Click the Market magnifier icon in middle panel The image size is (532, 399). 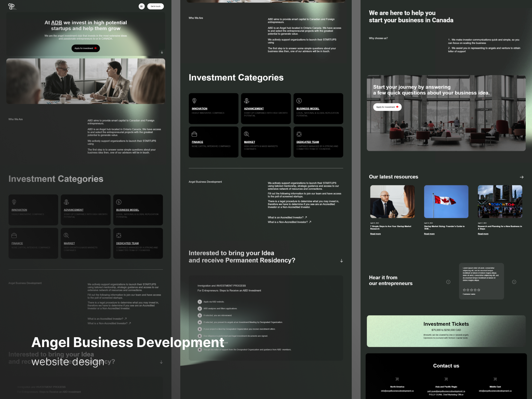coord(247,134)
